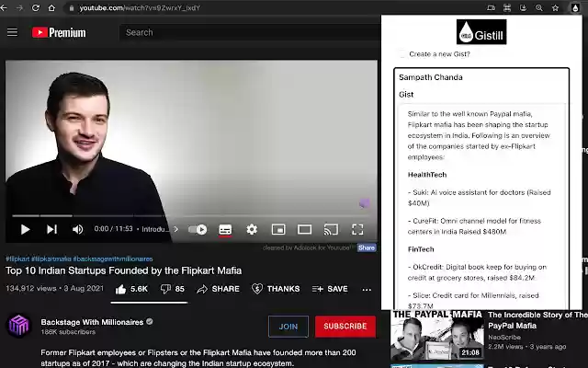
Task: Cast the video to a TV
Action: pyautogui.click(x=331, y=229)
